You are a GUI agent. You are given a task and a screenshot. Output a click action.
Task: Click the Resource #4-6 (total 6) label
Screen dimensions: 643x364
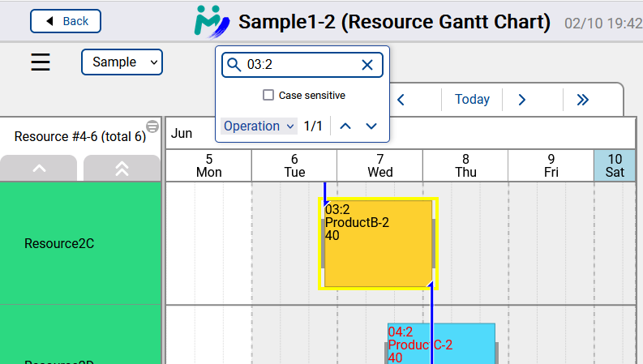click(80, 136)
